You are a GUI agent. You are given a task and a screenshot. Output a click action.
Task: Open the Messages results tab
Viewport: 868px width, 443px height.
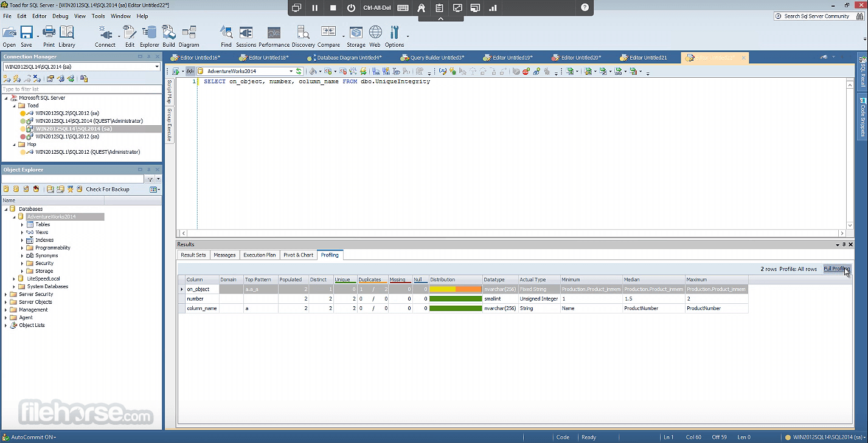(224, 255)
